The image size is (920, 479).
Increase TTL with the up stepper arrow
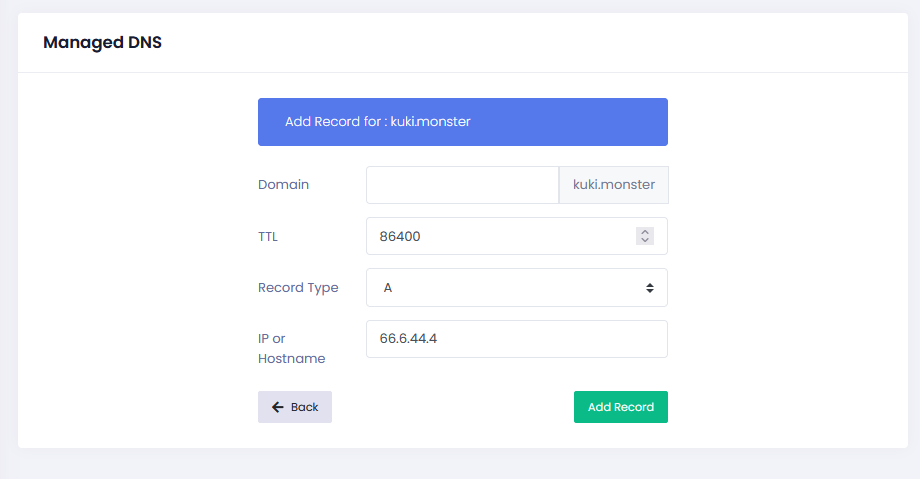645,232
